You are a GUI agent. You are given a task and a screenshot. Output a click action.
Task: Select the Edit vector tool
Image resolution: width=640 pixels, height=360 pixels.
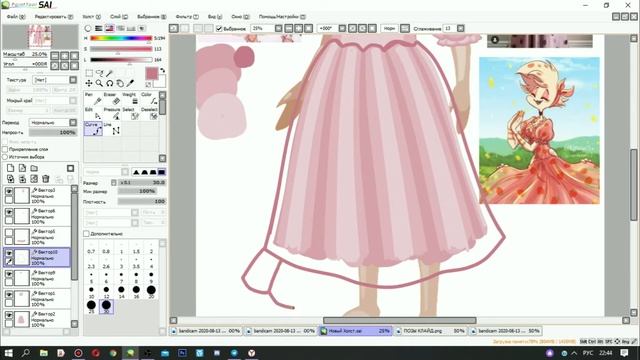[93, 114]
